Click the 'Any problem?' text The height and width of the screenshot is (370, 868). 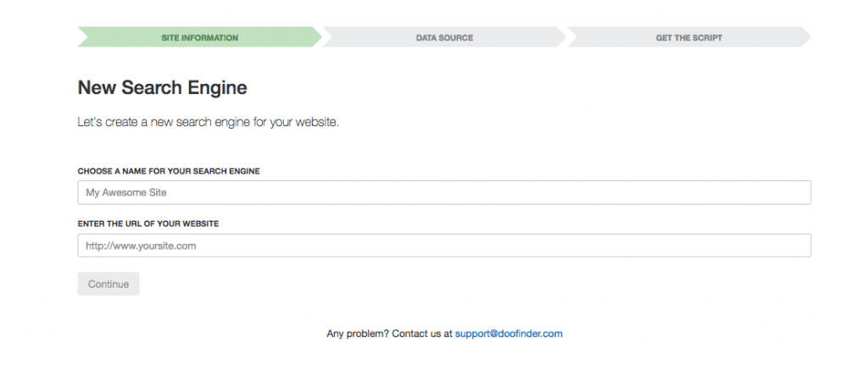tap(358, 334)
